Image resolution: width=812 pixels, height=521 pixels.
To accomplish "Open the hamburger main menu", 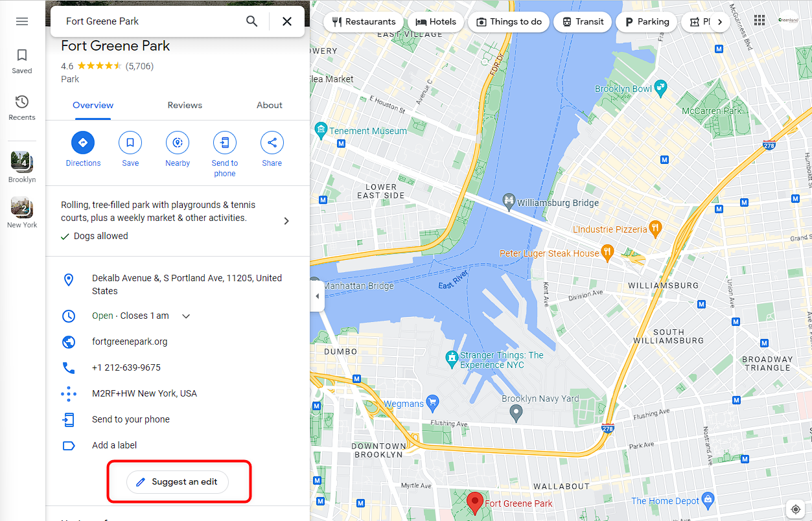I will pos(22,21).
